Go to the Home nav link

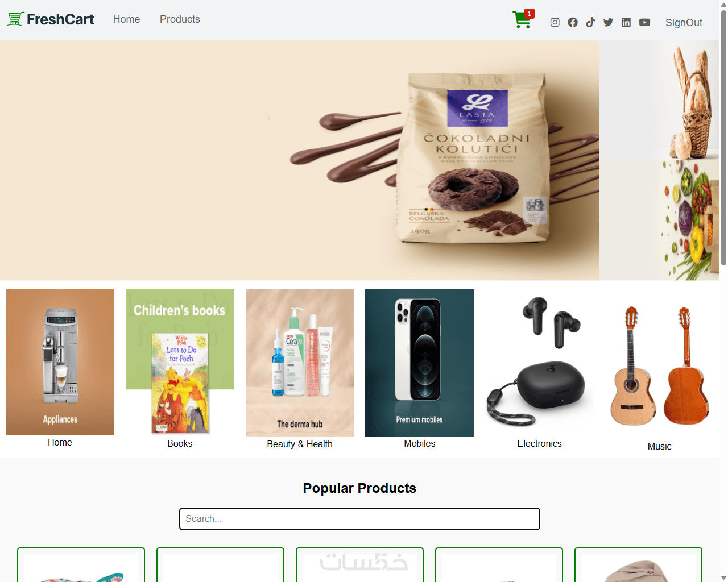126,19
